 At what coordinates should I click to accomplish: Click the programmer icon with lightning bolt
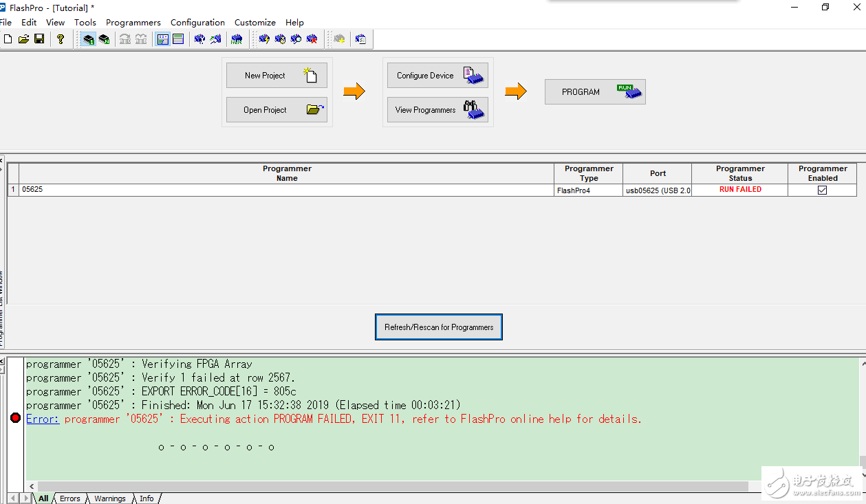click(264, 39)
